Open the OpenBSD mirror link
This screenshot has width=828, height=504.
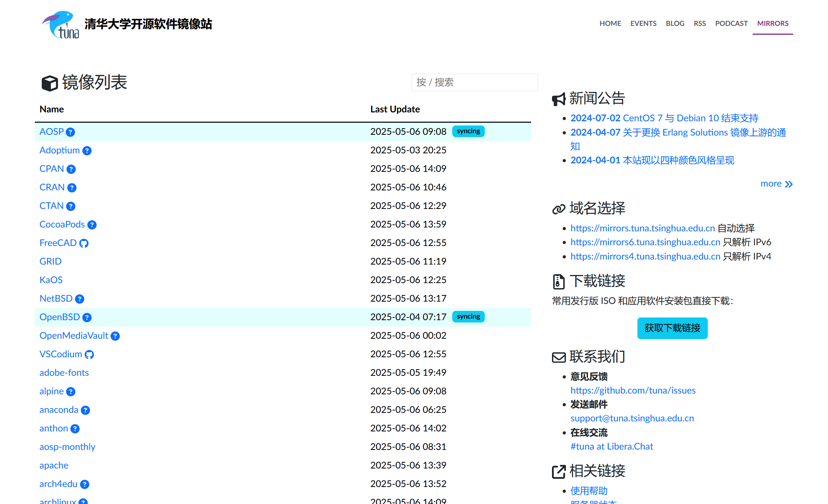[x=60, y=317]
